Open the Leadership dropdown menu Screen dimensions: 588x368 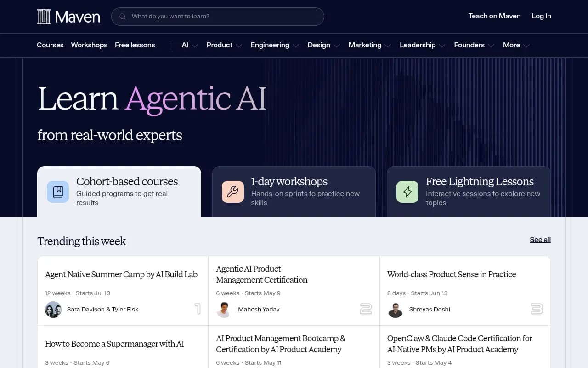[x=423, y=45]
